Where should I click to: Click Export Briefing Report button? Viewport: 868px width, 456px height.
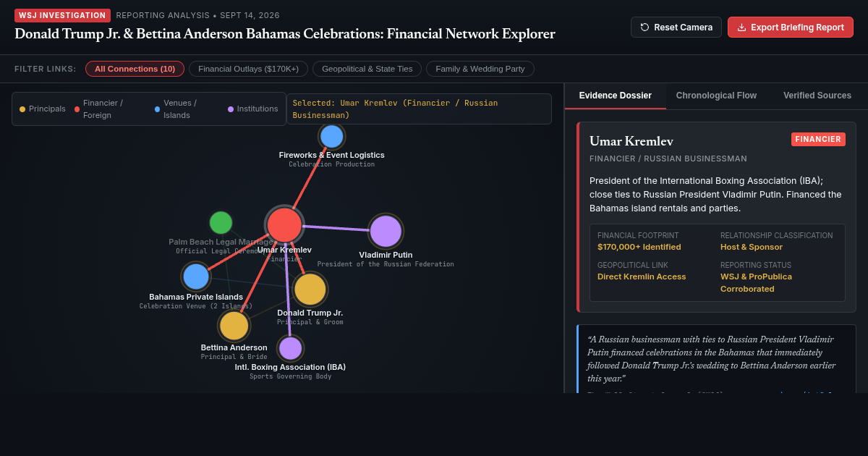coord(791,28)
